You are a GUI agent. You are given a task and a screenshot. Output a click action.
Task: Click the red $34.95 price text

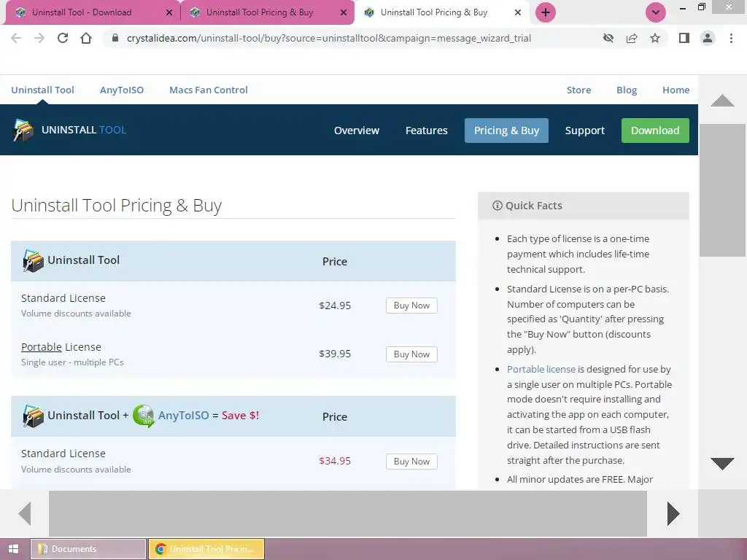tap(335, 461)
